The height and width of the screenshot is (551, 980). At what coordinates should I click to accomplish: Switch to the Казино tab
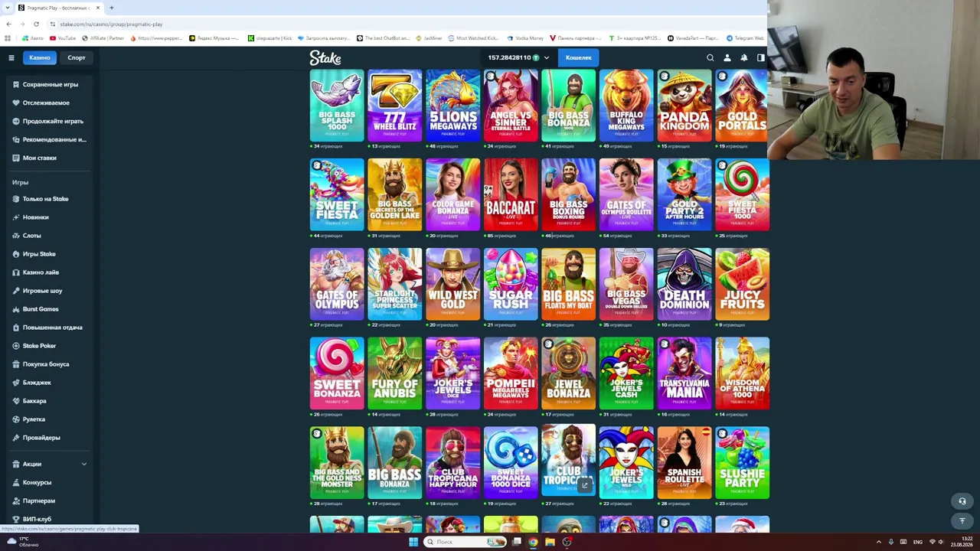pyautogui.click(x=40, y=57)
